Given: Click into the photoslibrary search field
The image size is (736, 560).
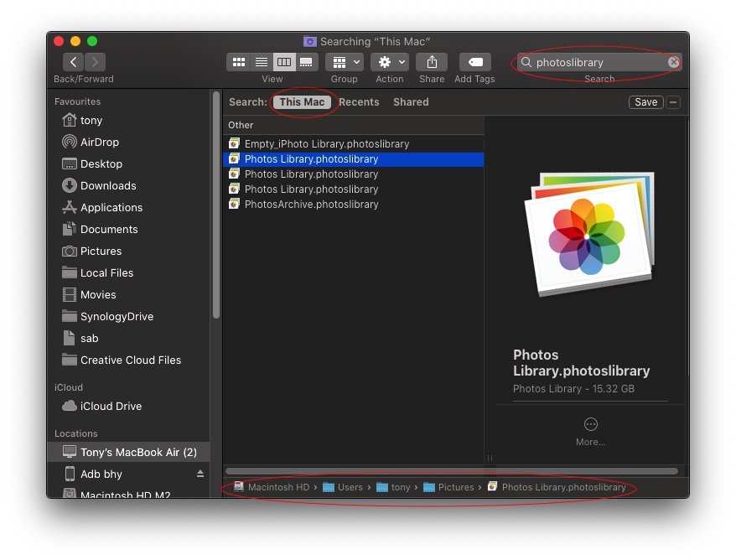Looking at the screenshot, I should (599, 62).
